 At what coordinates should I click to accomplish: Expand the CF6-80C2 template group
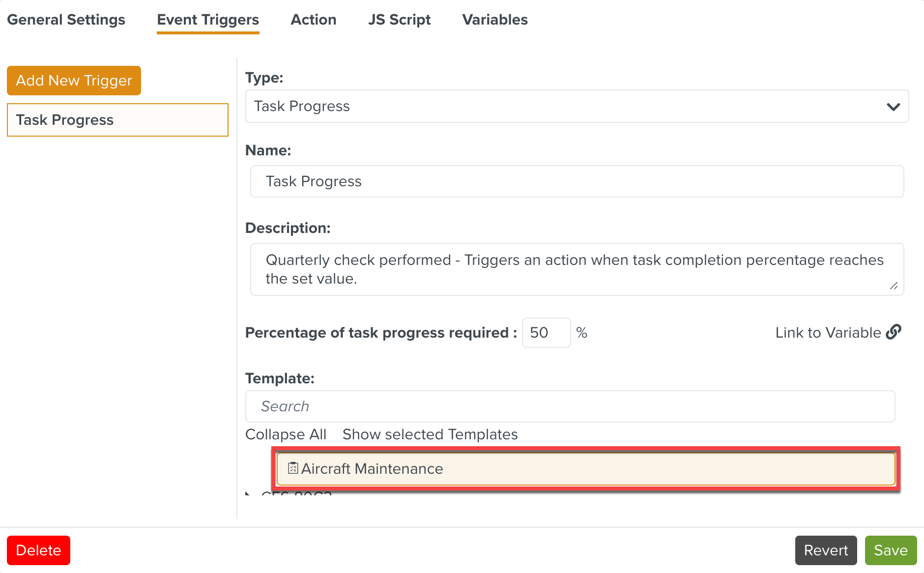coord(248,494)
